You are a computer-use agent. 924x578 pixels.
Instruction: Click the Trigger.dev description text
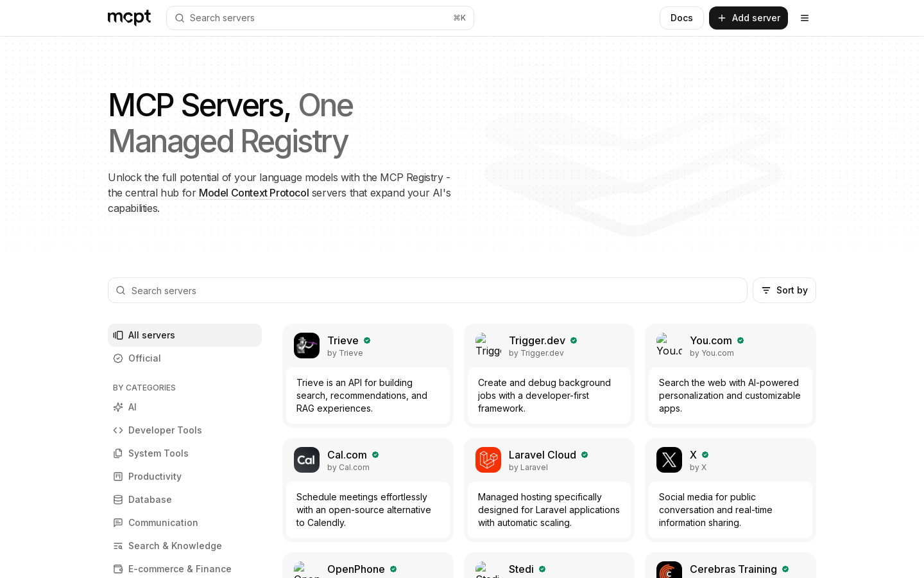click(544, 396)
